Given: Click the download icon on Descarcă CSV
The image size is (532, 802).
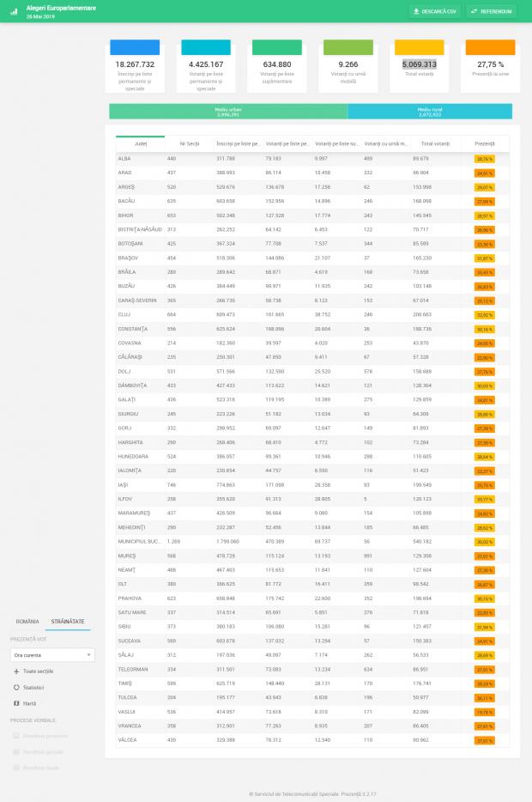Looking at the screenshot, I should [x=416, y=12].
